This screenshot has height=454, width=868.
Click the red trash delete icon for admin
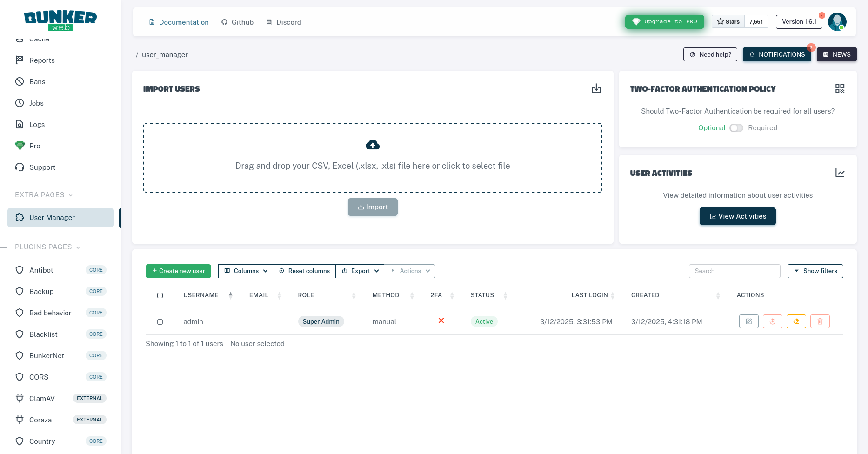pos(820,321)
